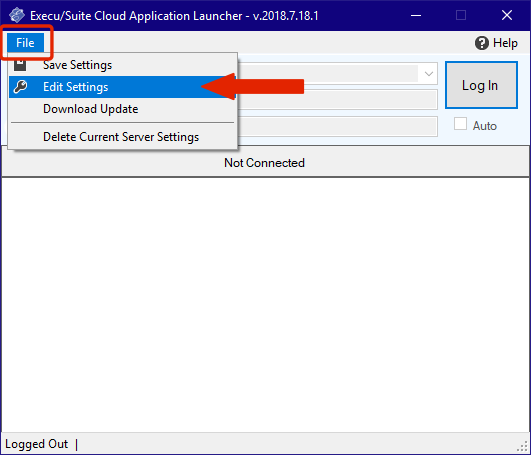
Task: Open the File menu
Action: click(x=25, y=43)
